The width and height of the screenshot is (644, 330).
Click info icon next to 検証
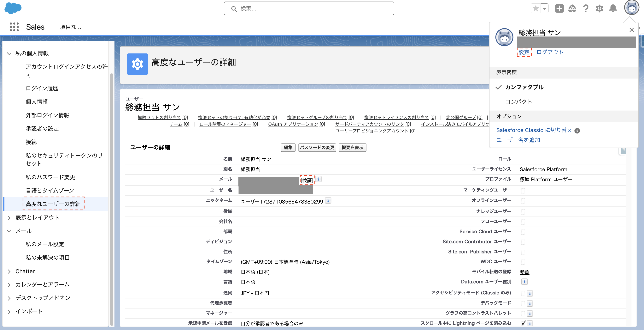318,179
